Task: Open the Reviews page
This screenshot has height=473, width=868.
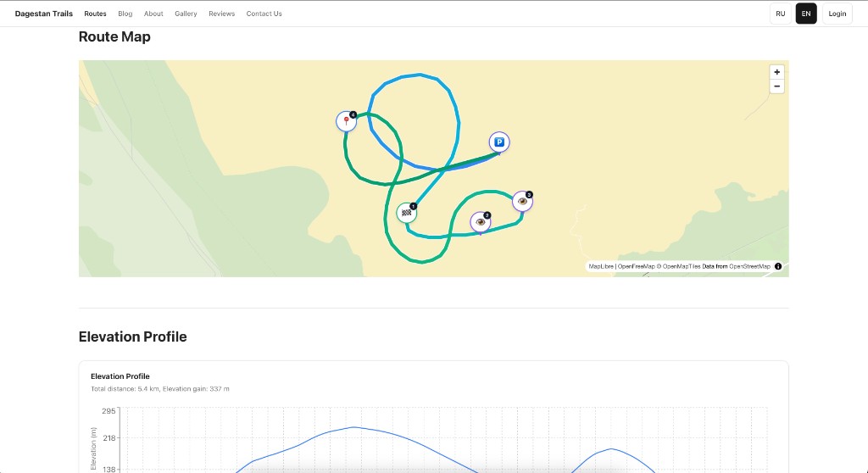Action: [x=221, y=14]
